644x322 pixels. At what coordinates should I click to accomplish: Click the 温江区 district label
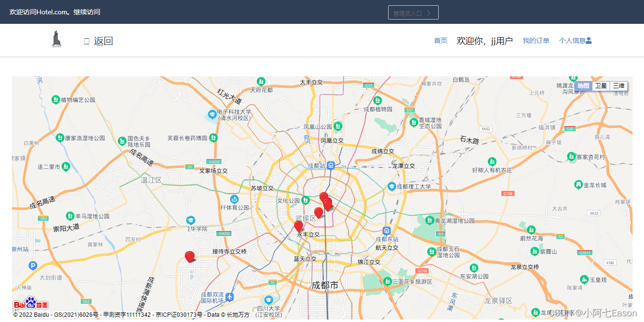click(151, 180)
